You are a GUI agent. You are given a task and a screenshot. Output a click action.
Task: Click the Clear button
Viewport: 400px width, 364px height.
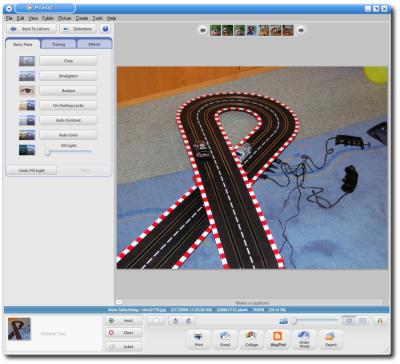(124, 333)
